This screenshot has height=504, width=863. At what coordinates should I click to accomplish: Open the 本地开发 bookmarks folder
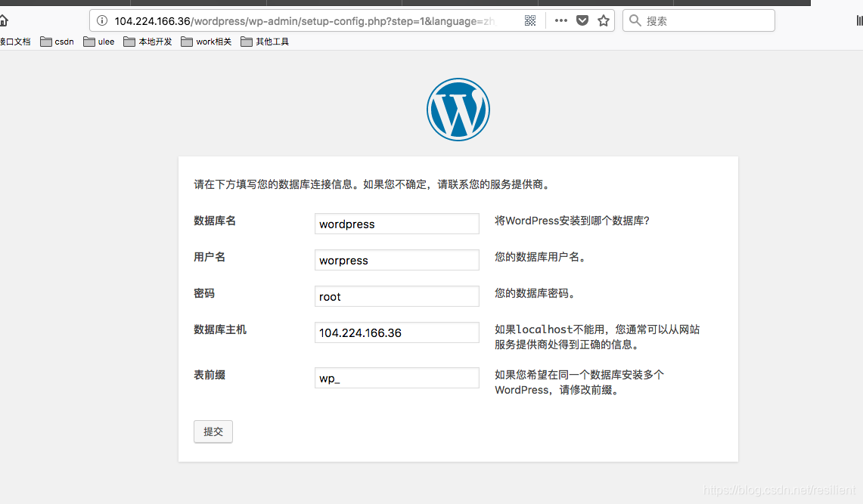tap(148, 42)
